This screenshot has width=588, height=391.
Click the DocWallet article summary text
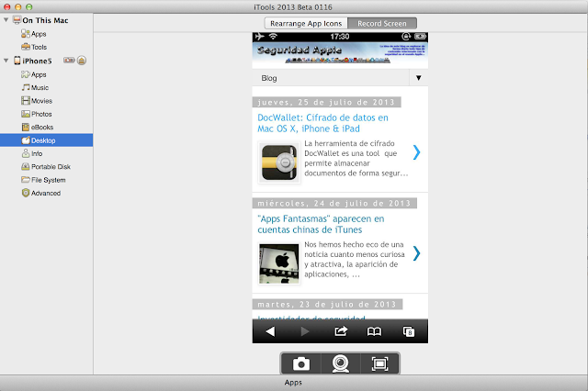(356, 158)
